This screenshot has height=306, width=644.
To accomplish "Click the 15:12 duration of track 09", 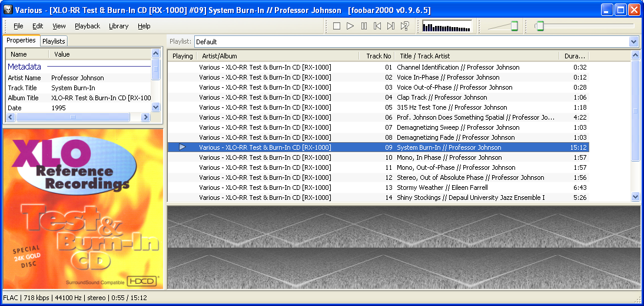I will pos(579,147).
